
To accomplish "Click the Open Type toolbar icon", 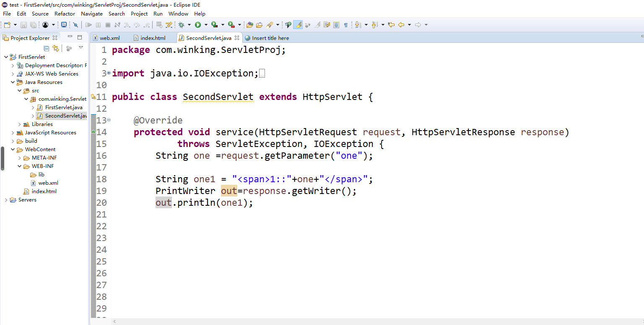I will tap(249, 25).
